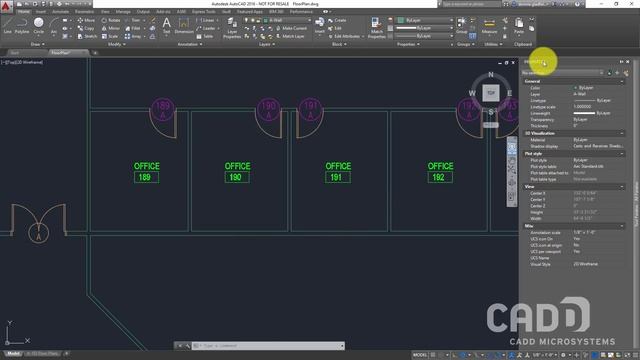Switch to the Home ribbon tab
The height and width of the screenshot is (360, 640).
pyautogui.click(x=24, y=11)
